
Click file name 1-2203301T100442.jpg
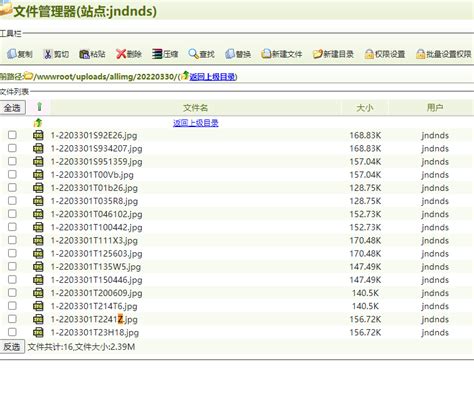(96, 227)
